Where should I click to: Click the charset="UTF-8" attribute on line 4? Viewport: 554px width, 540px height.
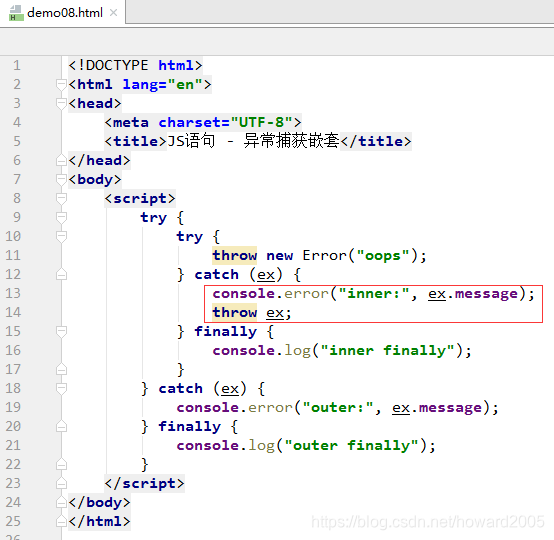point(226,122)
